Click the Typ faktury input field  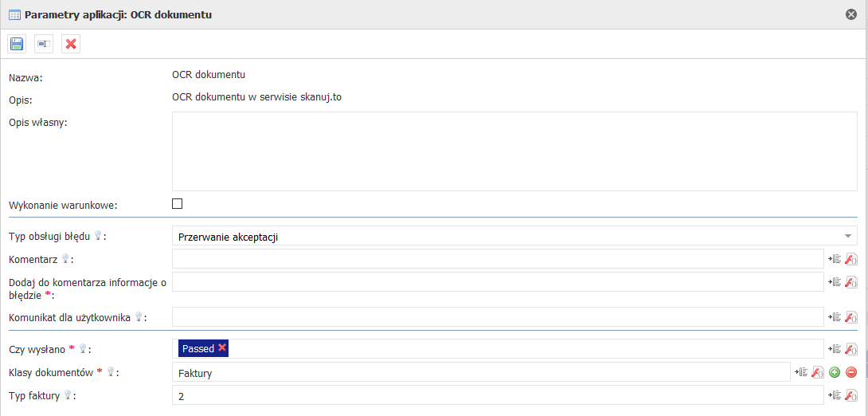coord(497,395)
